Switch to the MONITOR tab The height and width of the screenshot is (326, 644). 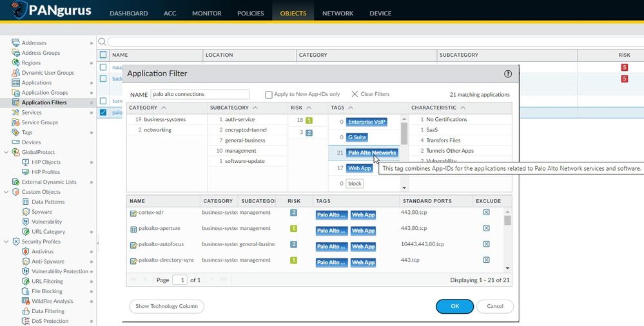tap(206, 13)
